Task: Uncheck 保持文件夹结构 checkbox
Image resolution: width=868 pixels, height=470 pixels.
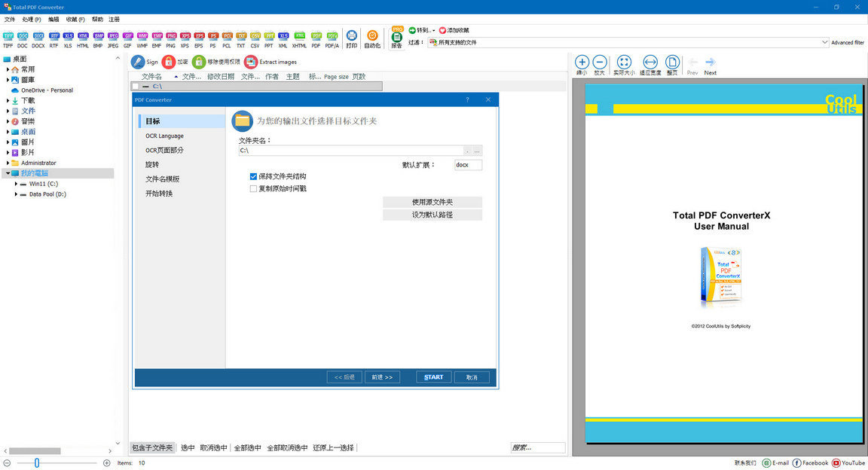Action: pyautogui.click(x=253, y=176)
